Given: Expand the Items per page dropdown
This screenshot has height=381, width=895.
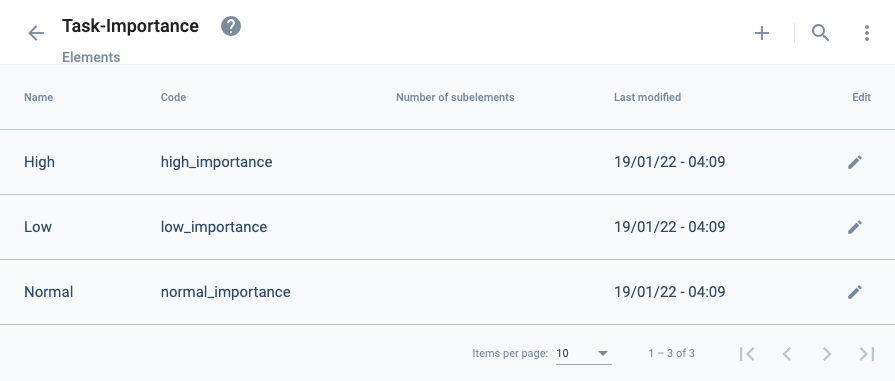Looking at the screenshot, I should pos(584,354).
